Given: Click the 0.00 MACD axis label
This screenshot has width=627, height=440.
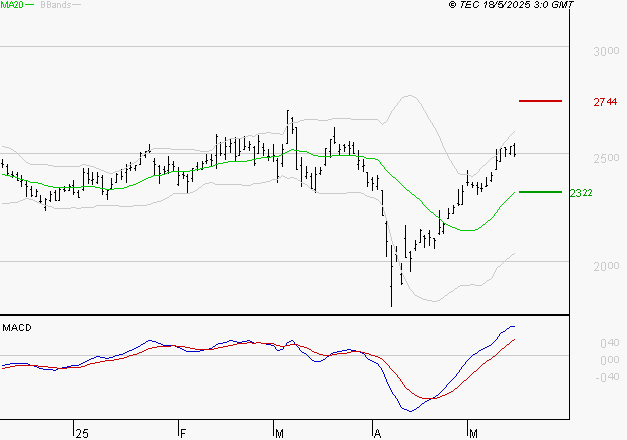Looking at the screenshot, I should pyautogui.click(x=610, y=360).
